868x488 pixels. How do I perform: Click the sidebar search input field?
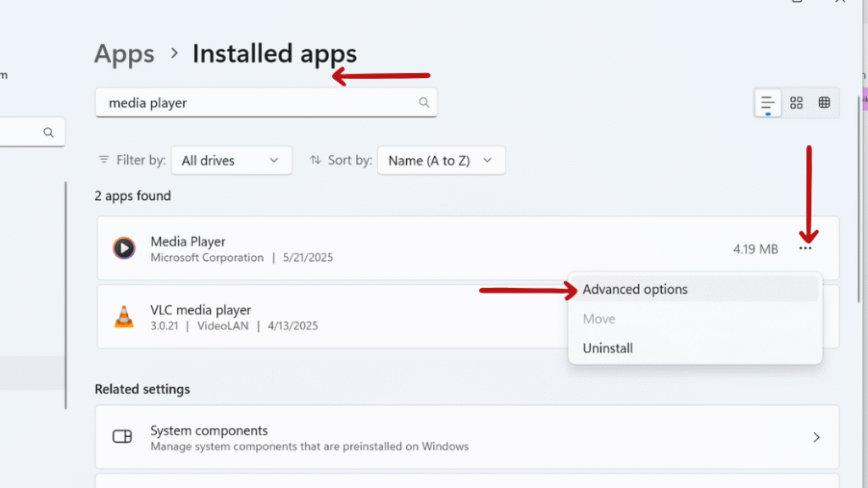point(32,132)
